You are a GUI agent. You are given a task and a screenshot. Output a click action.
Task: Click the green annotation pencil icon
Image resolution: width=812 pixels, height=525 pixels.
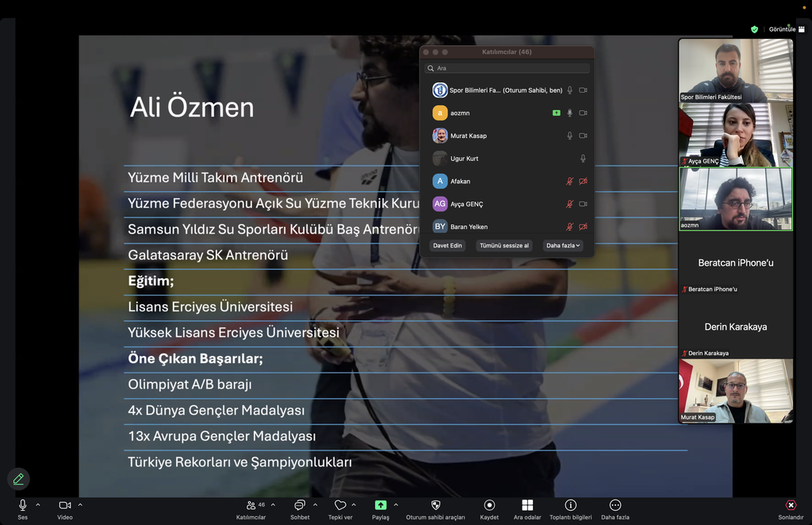(x=18, y=479)
